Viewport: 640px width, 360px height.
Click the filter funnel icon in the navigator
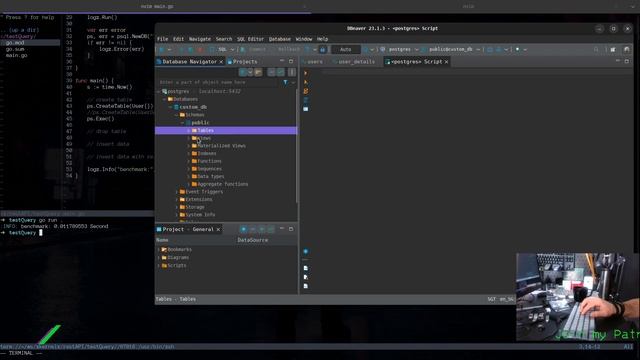pos(285,82)
